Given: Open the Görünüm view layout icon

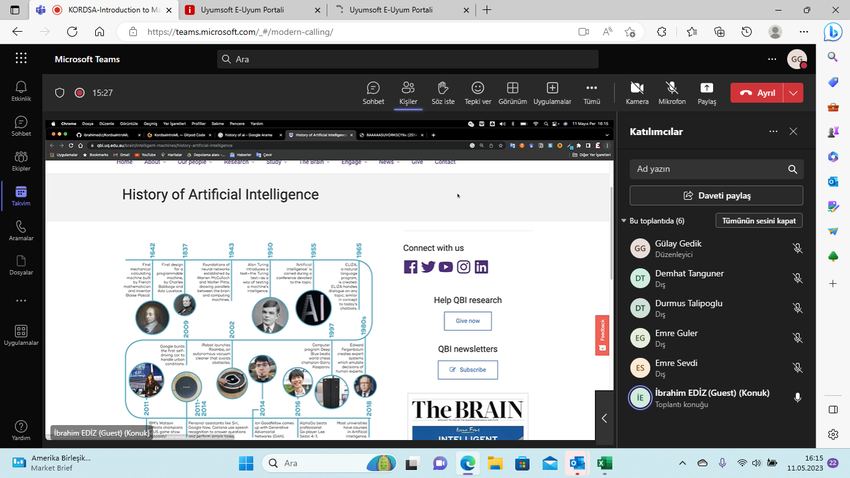Looking at the screenshot, I should [512, 88].
